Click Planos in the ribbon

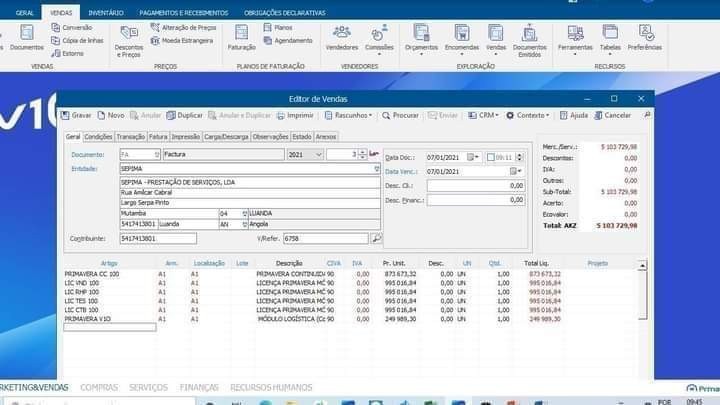278,28
